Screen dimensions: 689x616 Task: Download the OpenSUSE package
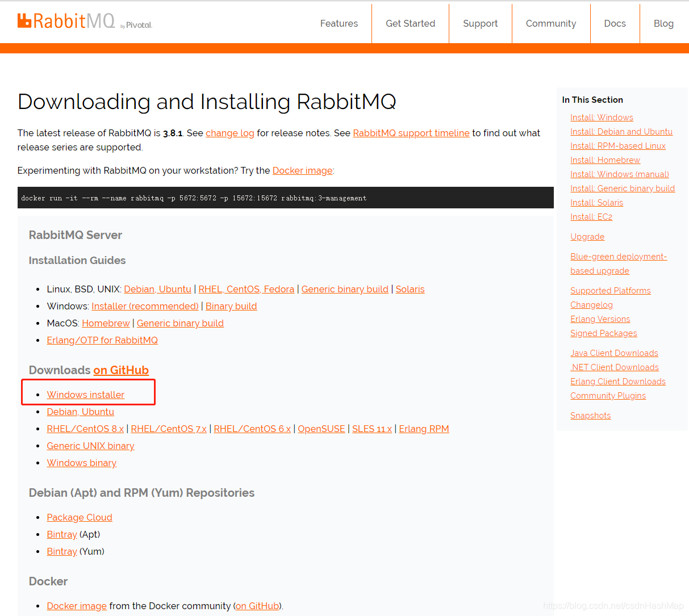321,429
